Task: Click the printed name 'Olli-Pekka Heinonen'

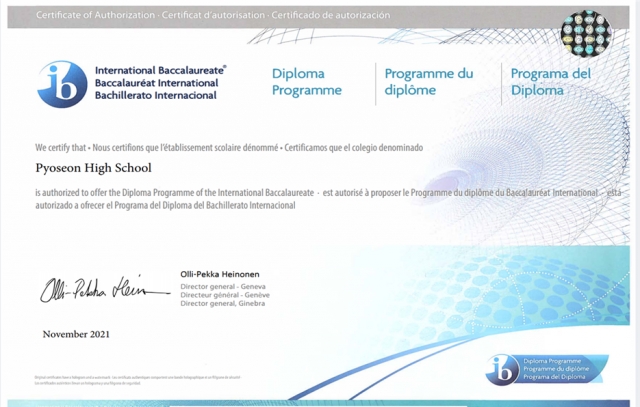Action: pyautogui.click(x=220, y=274)
